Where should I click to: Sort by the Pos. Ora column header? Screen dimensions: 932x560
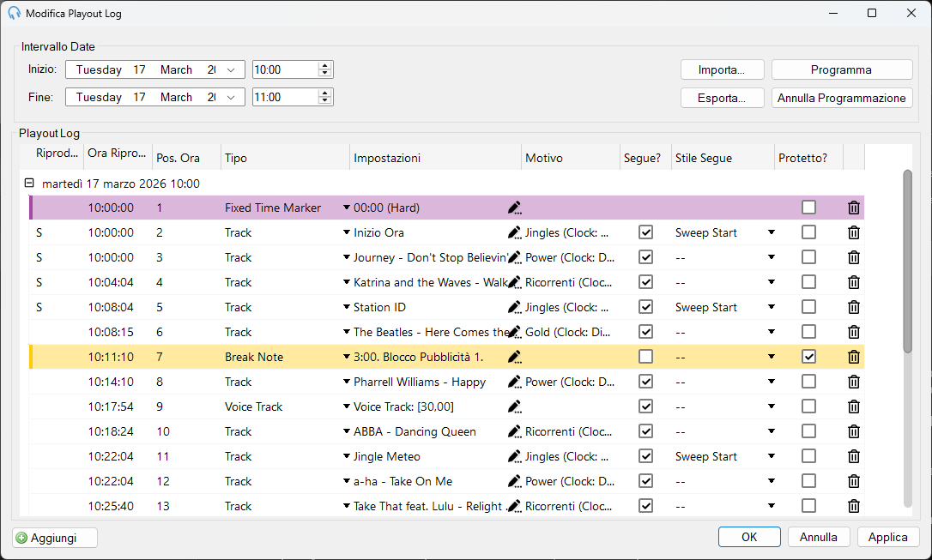[x=186, y=158]
